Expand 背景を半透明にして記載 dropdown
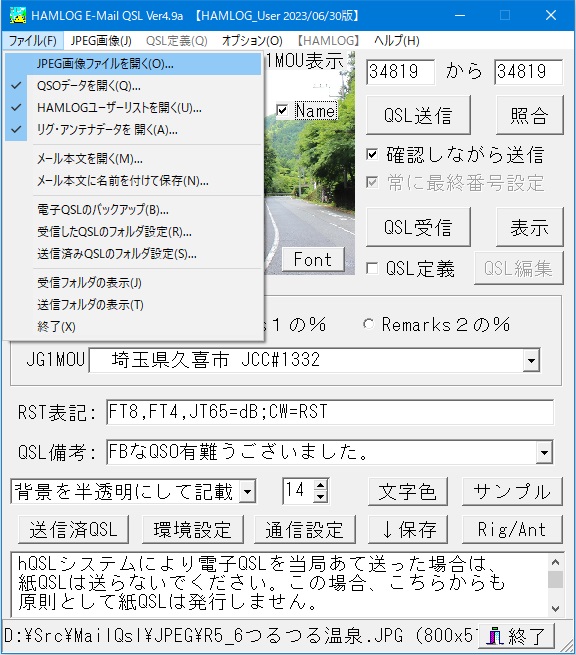Screen dimensions: 576x655 click(x=247, y=491)
